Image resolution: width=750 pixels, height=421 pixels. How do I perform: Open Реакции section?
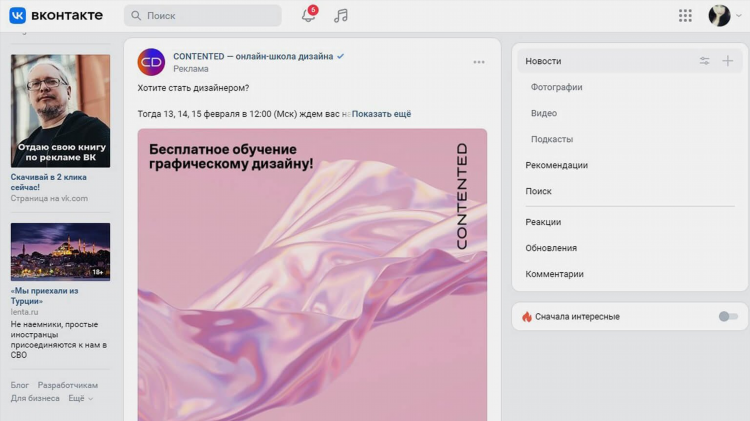click(x=543, y=222)
